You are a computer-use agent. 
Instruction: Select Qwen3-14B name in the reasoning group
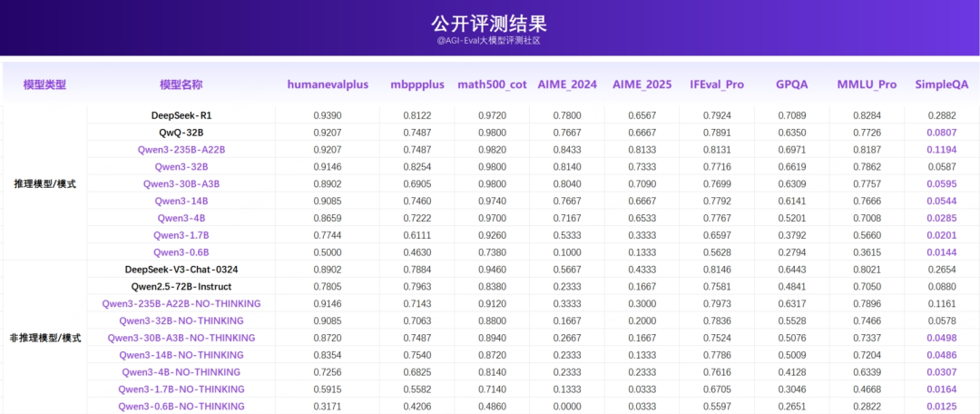tap(181, 201)
